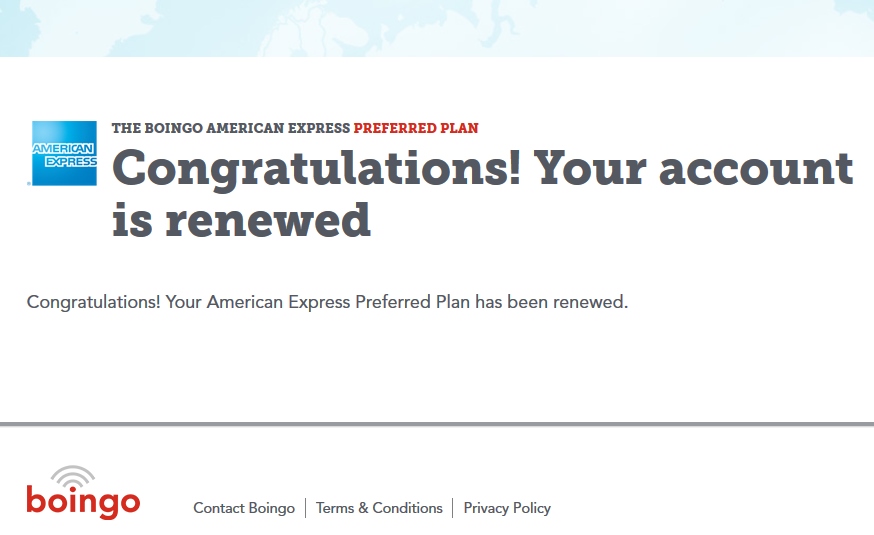Click the small dot left of Amex logo
Viewport: 874px width, 535px height.
point(29,184)
